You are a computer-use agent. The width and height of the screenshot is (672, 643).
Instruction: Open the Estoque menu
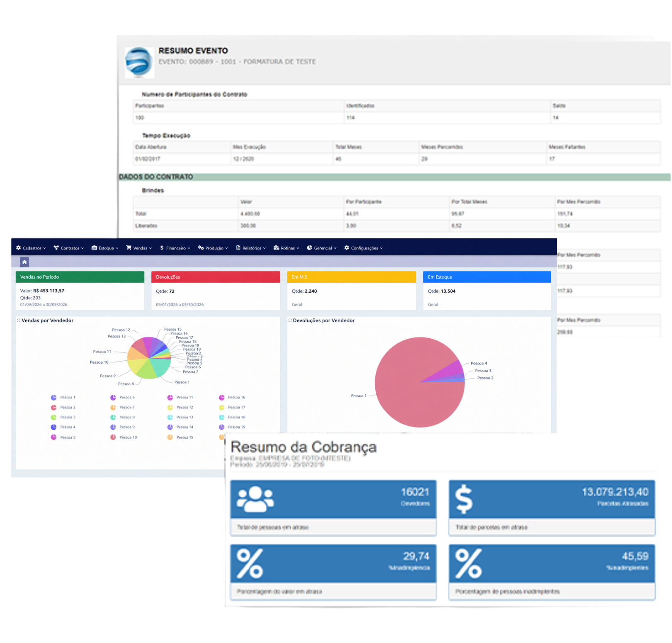click(105, 248)
